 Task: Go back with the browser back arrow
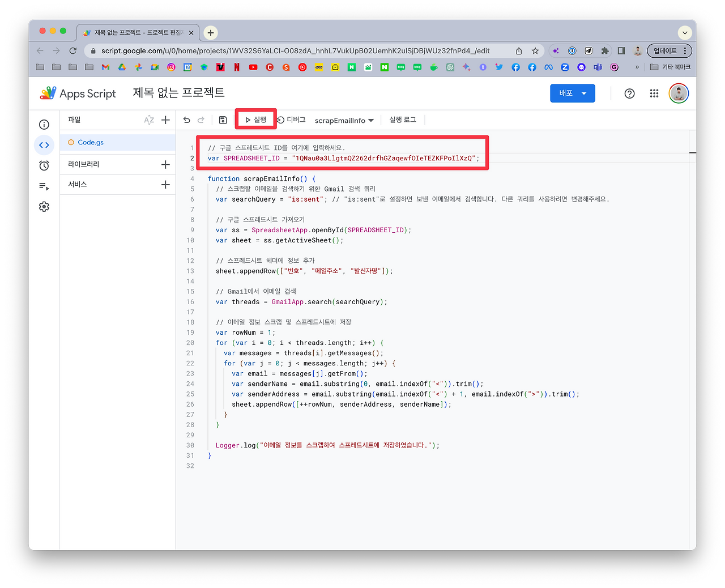pyautogui.click(x=40, y=51)
